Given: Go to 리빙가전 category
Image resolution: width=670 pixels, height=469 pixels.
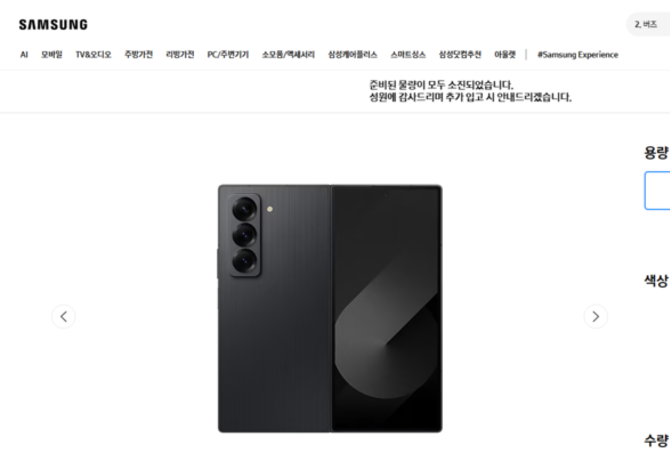Looking at the screenshot, I should coord(180,55).
